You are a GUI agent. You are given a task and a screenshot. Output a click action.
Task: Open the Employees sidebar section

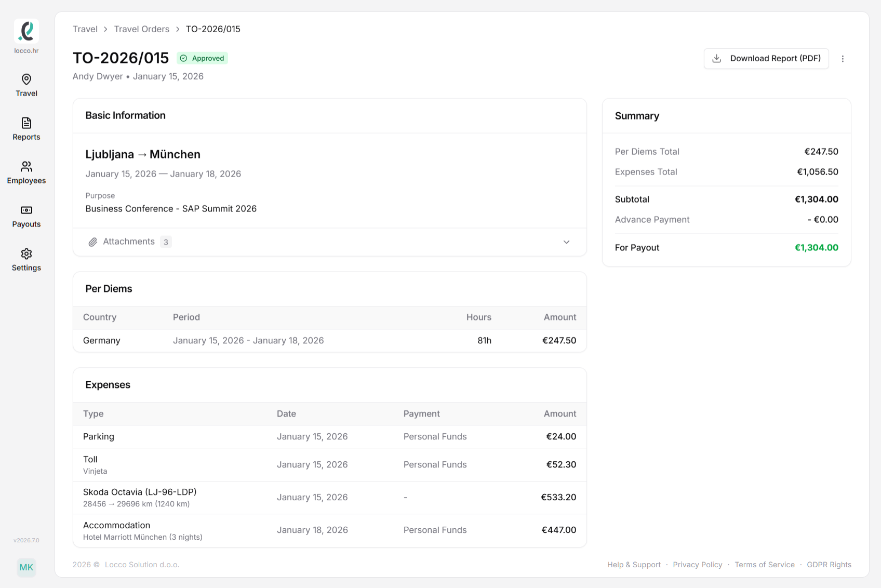tap(26, 173)
